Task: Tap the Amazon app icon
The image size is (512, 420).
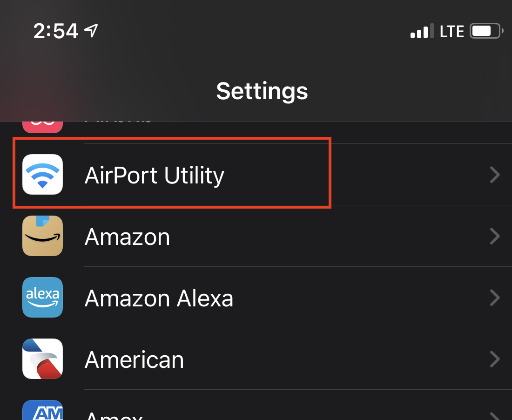Action: 42,236
